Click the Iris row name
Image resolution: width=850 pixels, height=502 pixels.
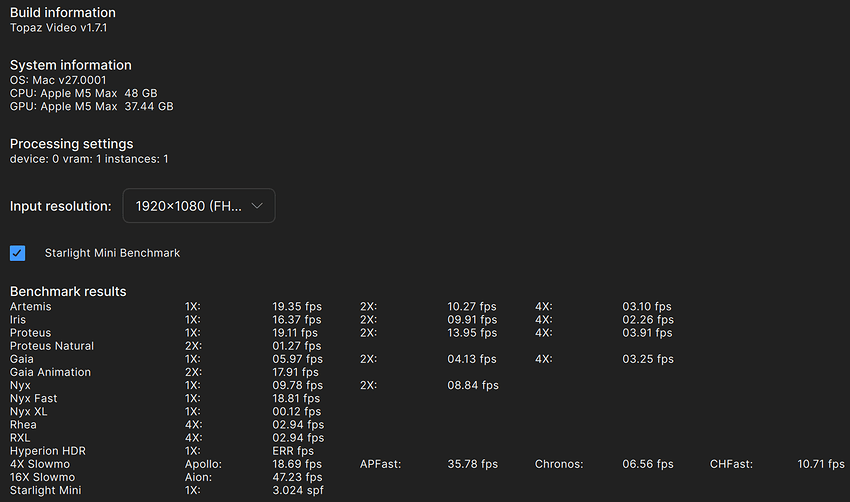[17, 319]
